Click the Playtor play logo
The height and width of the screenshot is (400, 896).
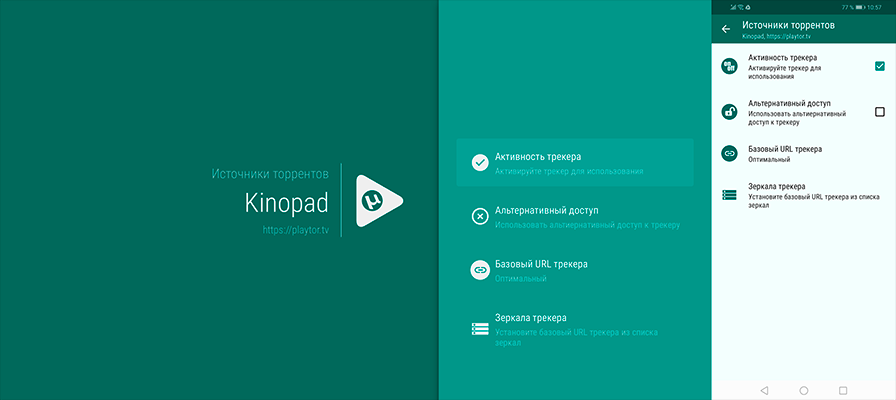[379, 201]
